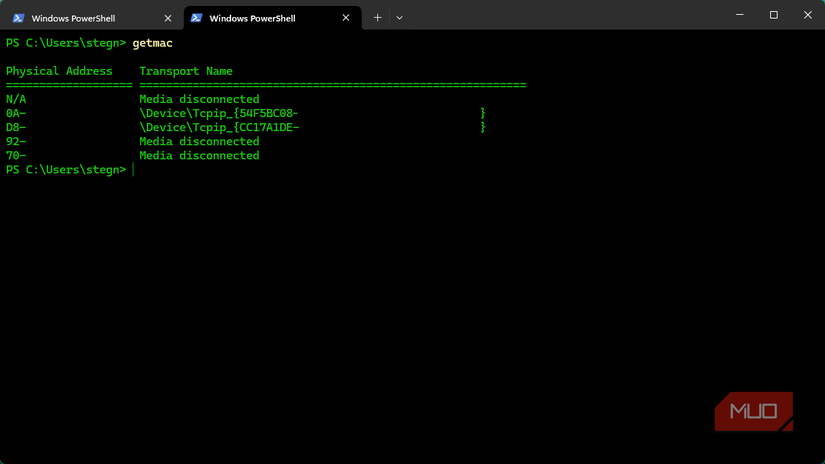Click the N/A physical address entry

(16, 99)
